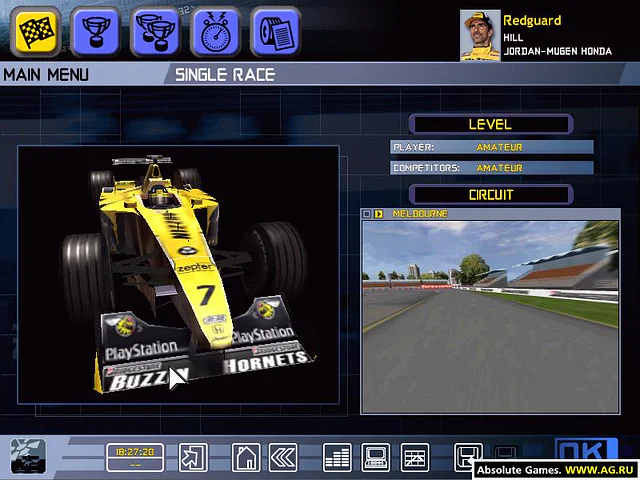Open the single trophy championship mode icon

pos(96,32)
